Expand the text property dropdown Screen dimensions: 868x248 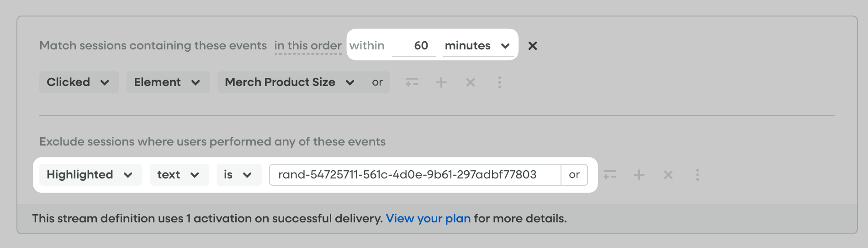click(x=179, y=175)
